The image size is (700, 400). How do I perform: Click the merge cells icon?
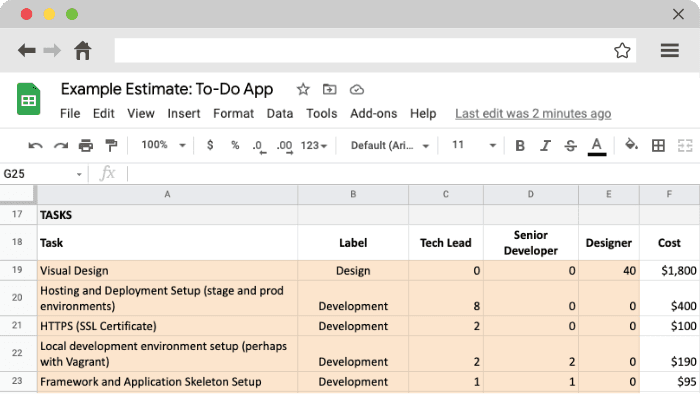point(685,146)
